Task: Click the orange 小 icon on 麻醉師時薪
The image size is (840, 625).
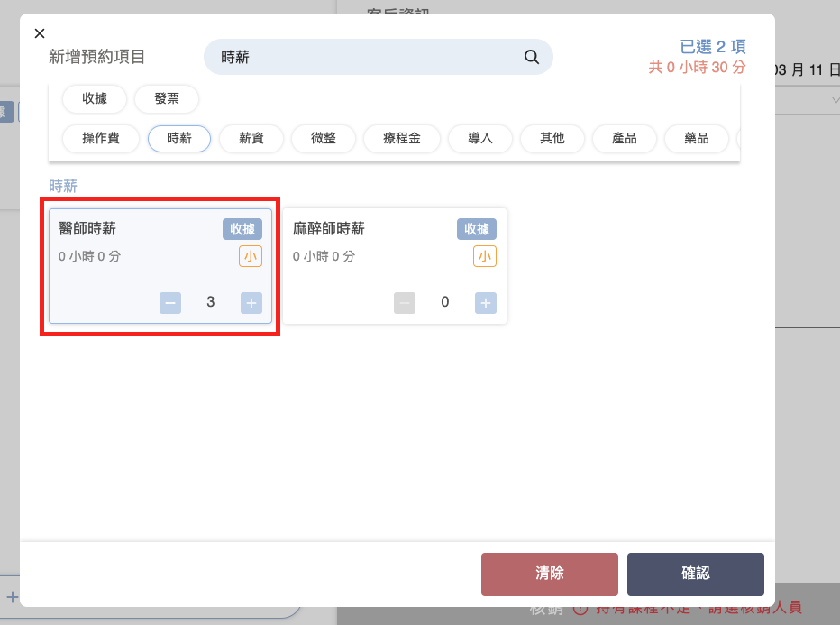Action: pos(485,256)
